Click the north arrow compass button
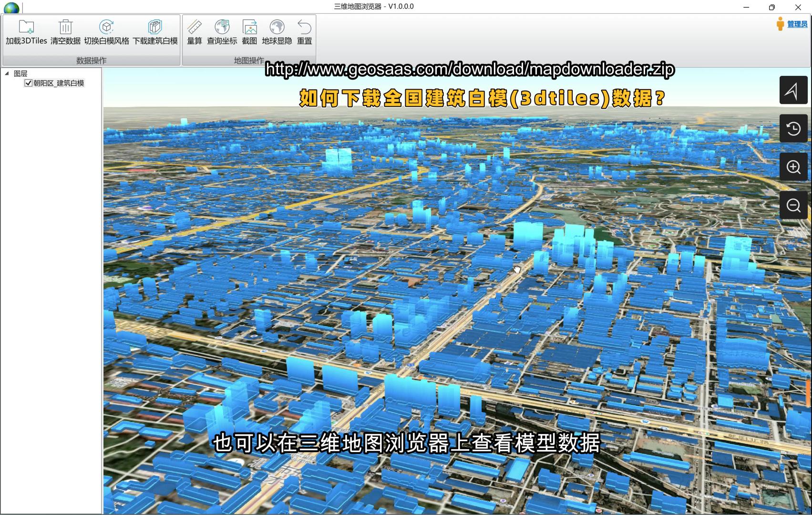Image resolution: width=812 pixels, height=515 pixels. (x=793, y=90)
